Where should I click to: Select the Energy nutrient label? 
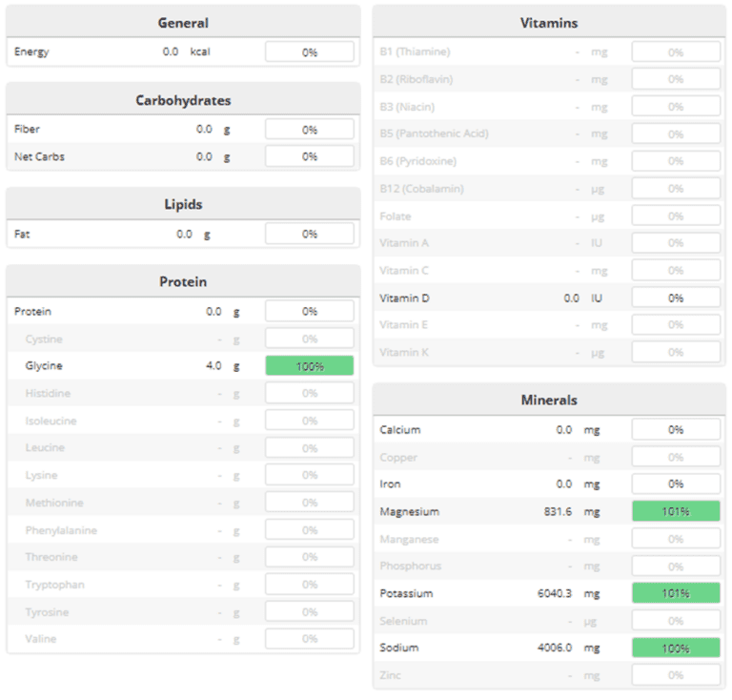(31, 51)
